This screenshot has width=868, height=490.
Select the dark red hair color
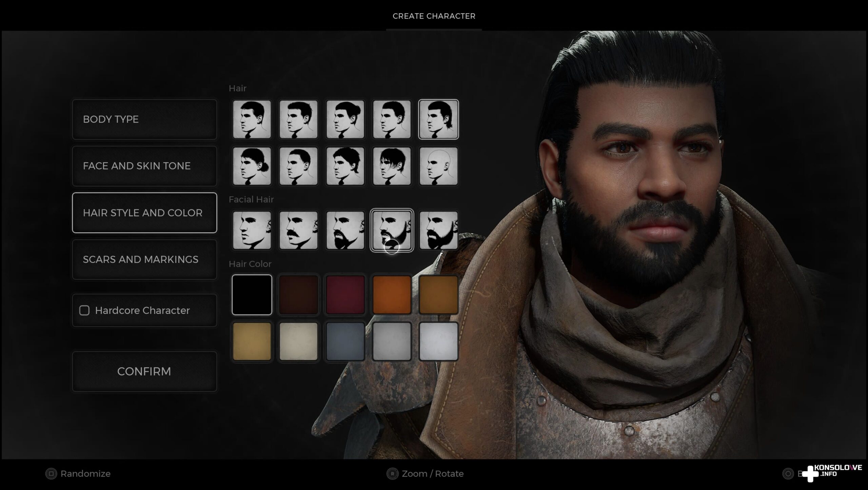[345, 295]
